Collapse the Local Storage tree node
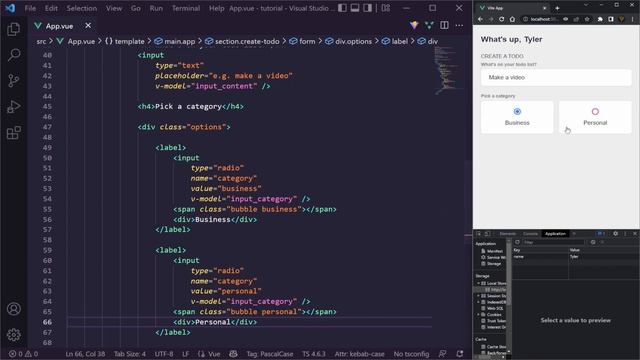This screenshot has width=640, height=360. pyautogui.click(x=478, y=283)
